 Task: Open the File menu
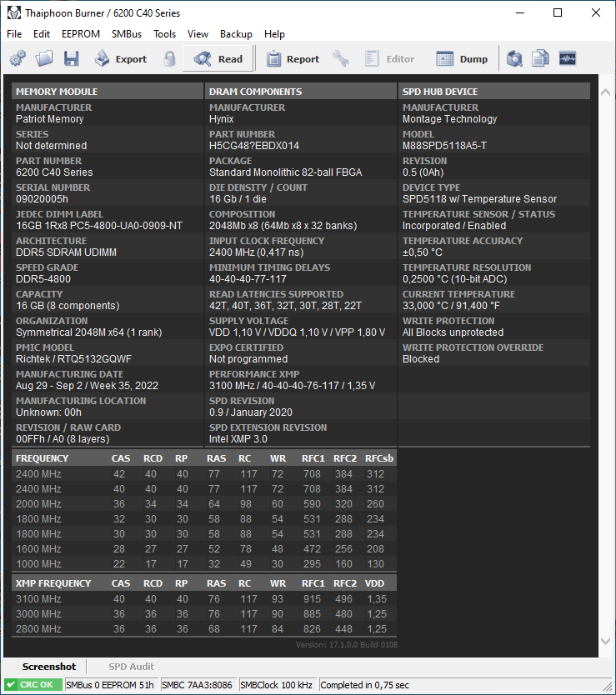[14, 34]
